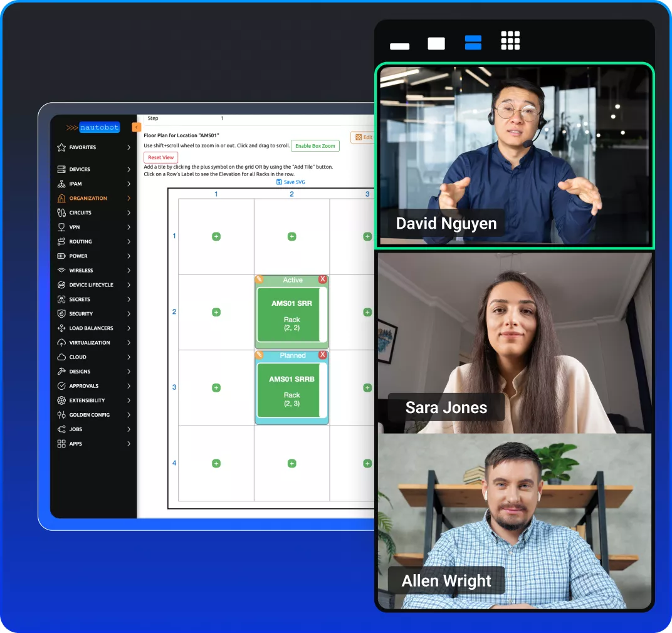Click the Virtualization icon

coord(61,342)
